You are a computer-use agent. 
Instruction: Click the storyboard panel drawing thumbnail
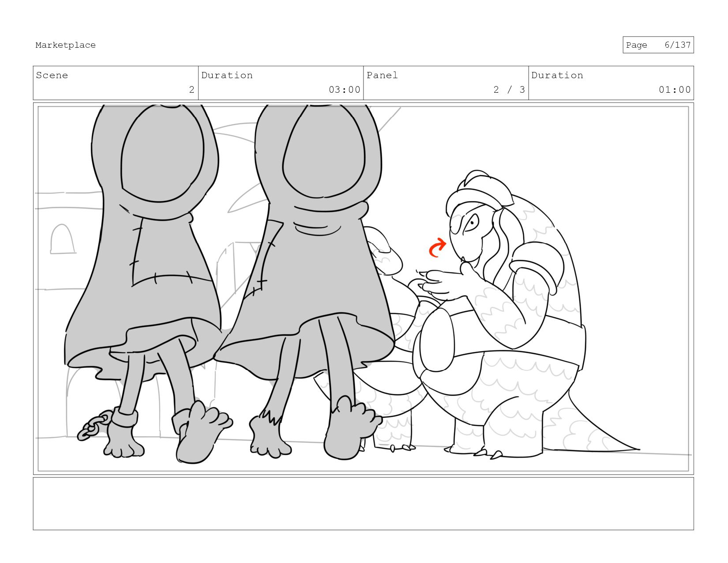coord(363,289)
